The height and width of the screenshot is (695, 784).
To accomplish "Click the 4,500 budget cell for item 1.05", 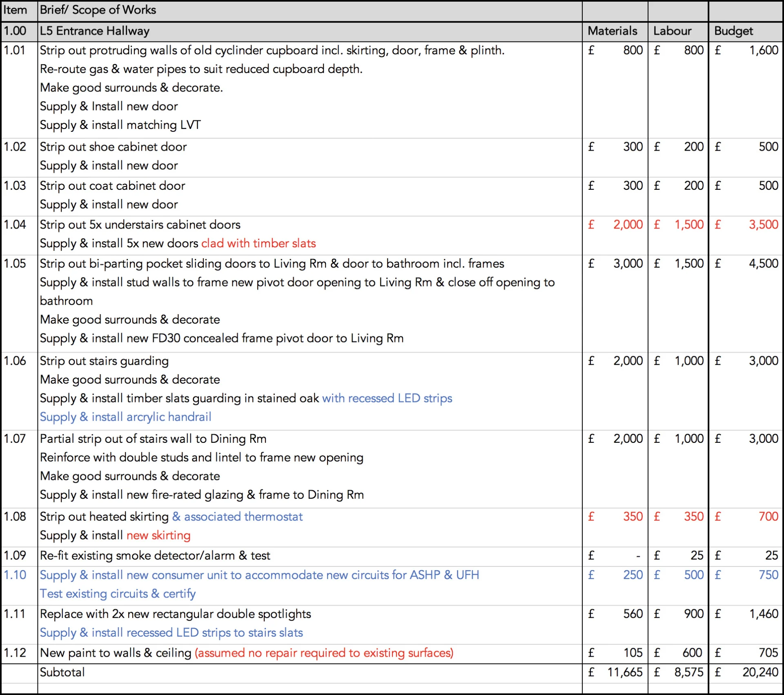I will click(x=763, y=264).
